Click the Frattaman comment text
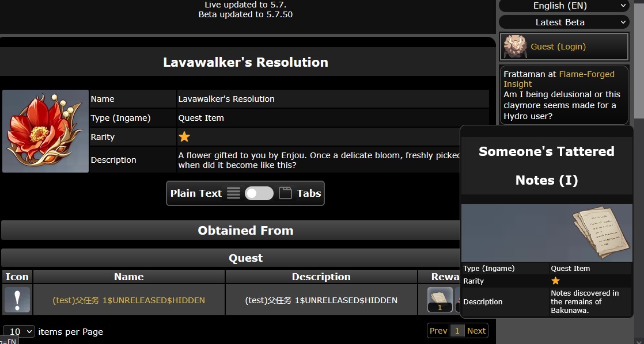The width and height of the screenshot is (644, 344). (562, 105)
